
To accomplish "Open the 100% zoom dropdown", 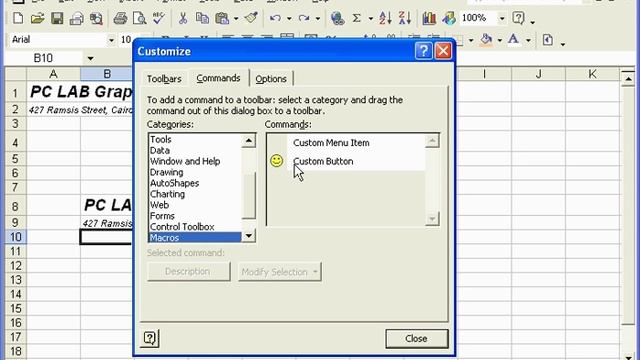I will coord(502,18).
